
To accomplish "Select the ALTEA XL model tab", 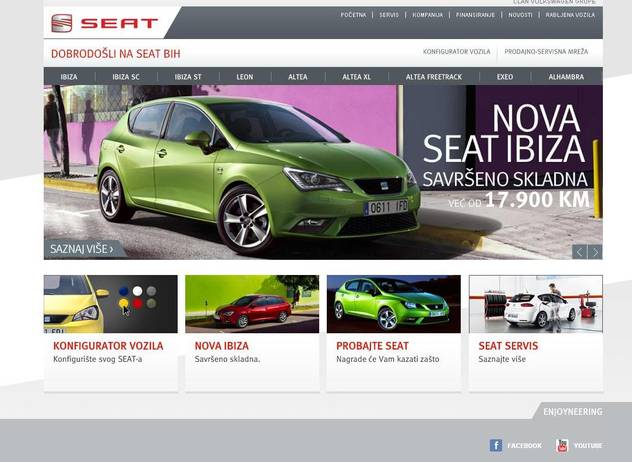I will [356, 77].
